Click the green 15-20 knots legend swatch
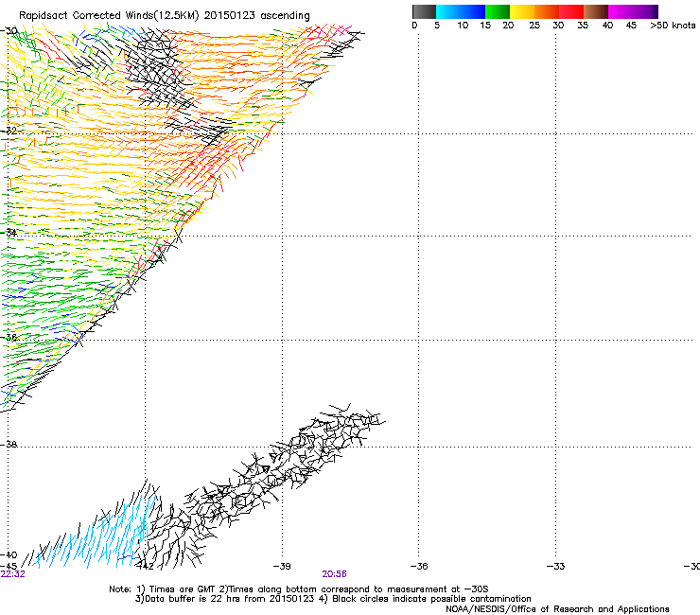700x615 pixels. click(498, 11)
